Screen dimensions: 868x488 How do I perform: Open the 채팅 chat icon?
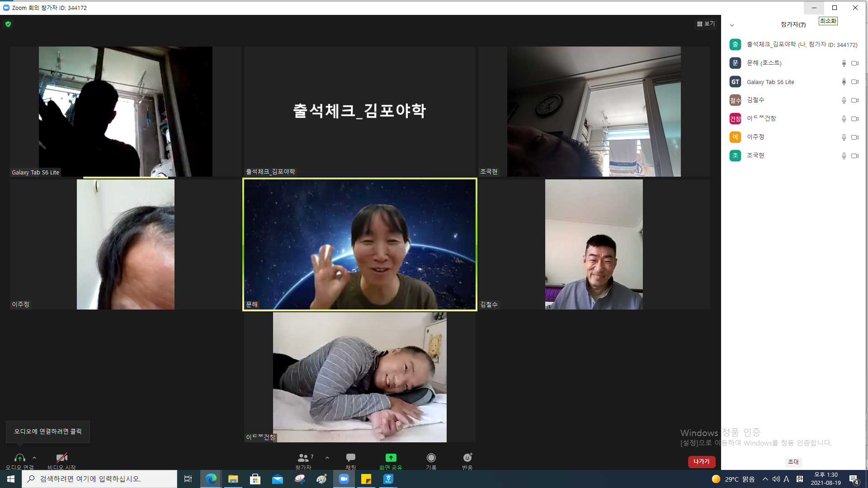coord(351,458)
